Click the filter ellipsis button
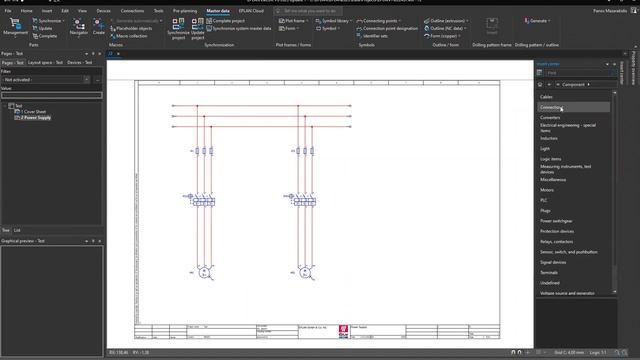 [98, 80]
